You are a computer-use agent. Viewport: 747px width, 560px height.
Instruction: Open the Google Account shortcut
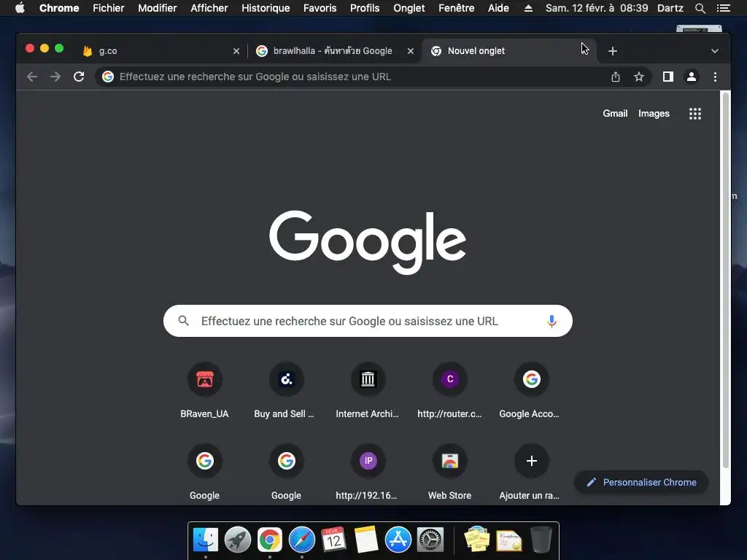coord(531,391)
